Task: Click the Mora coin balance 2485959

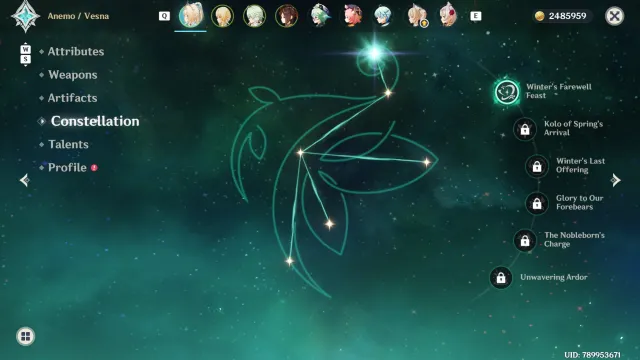Action: 561,16
